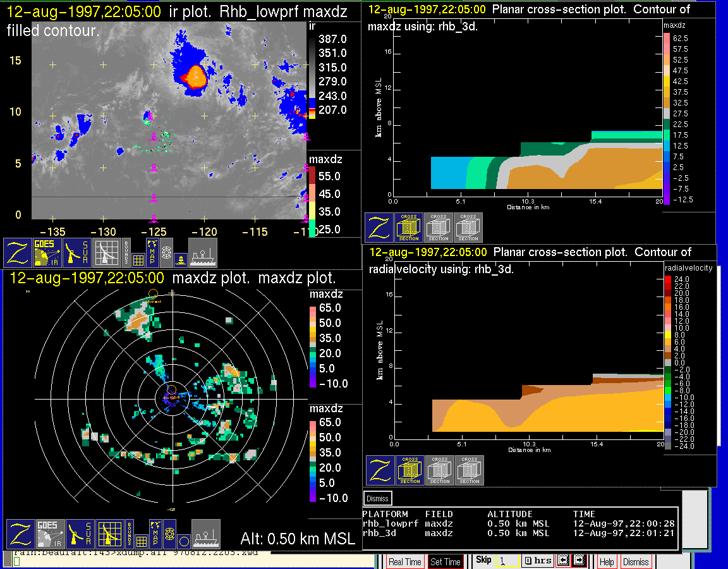Click the BOUNDS icon in the top panel
This screenshot has width=728, height=569.
coord(126,247)
